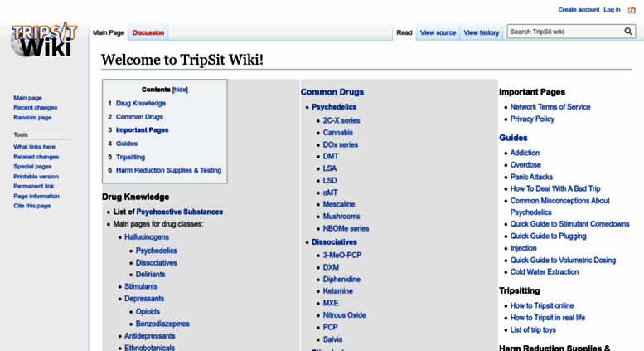Open How to Tripsit online
Screen dimensions: 644x351
(542, 306)
